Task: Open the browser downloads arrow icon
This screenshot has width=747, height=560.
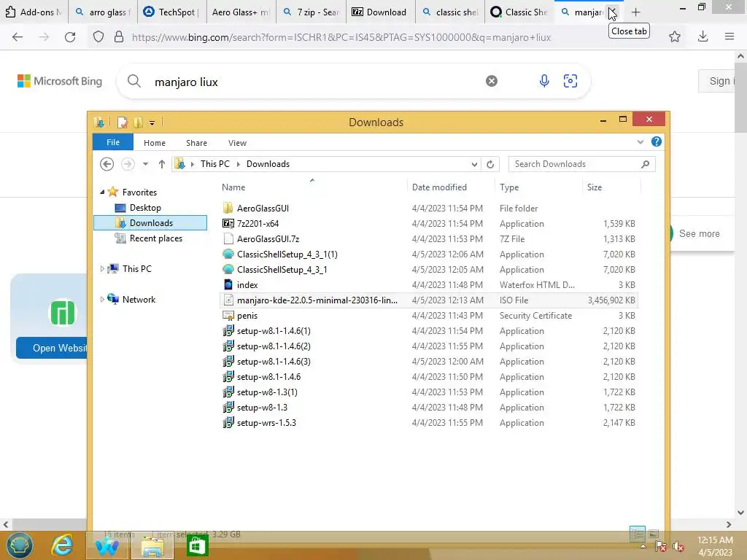Action: (x=703, y=36)
